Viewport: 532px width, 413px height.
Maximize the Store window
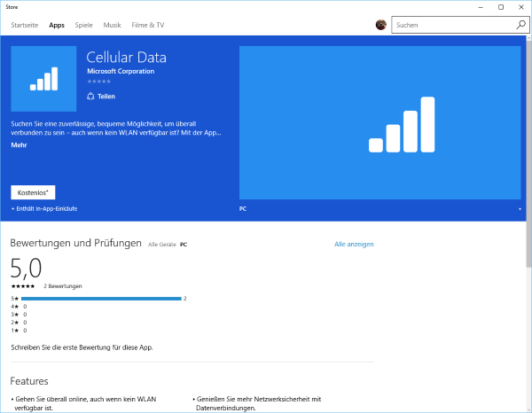tap(501, 7)
